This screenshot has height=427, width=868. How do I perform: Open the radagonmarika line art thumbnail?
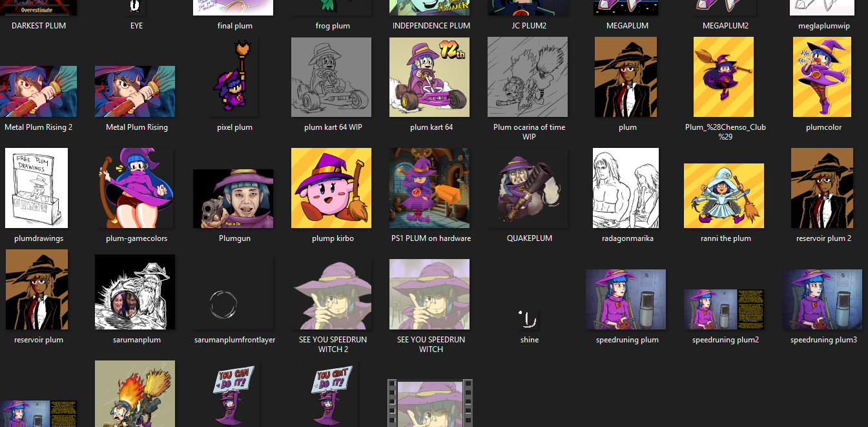[x=626, y=188]
